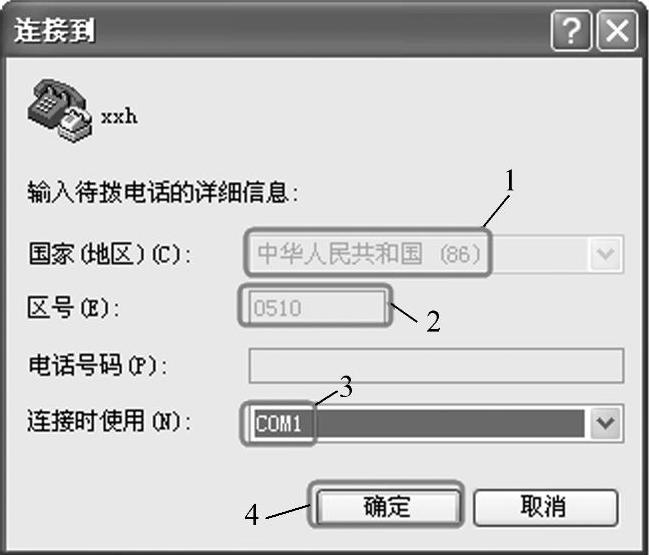Screen dimensions: 649x555
Task: Click the question mark help button
Action: 571,31
